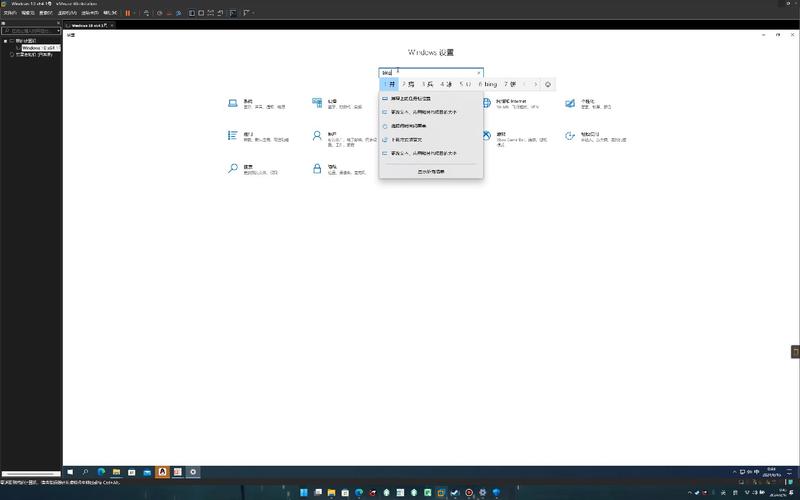Open the Accounts (帐户) settings category
800x500 pixels.
343,138
